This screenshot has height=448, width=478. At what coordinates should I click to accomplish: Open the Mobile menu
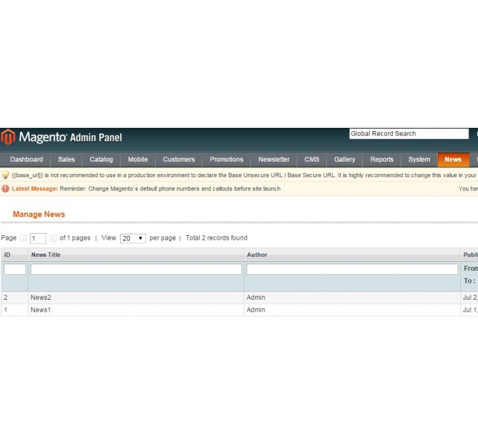click(x=138, y=159)
